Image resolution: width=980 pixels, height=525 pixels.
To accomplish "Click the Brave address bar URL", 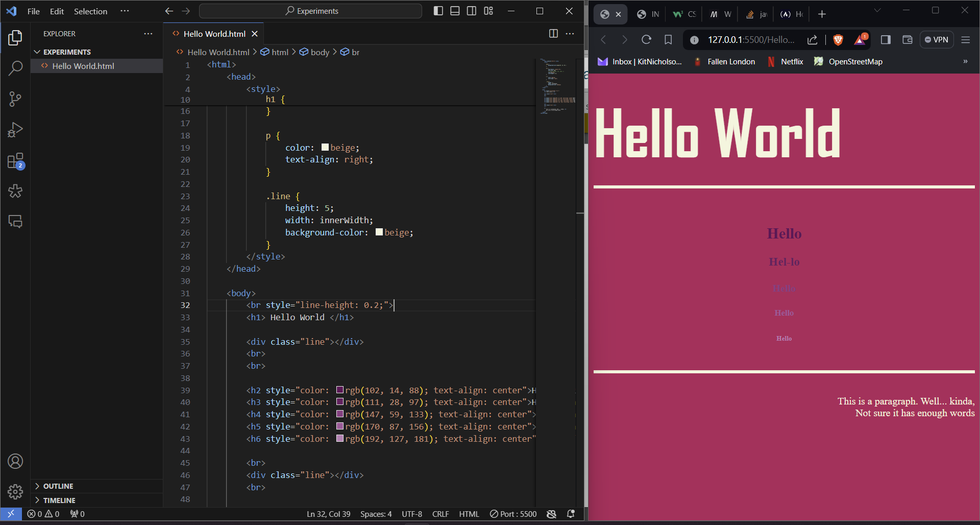I will pos(751,40).
